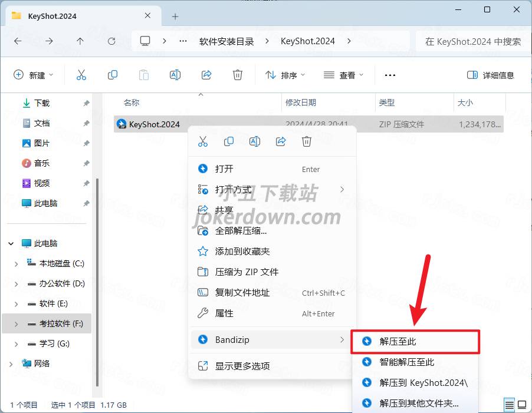Screen dimensions: 532x413
Task: Switch to the details list view in the status bar
Action: click(x=509, y=405)
